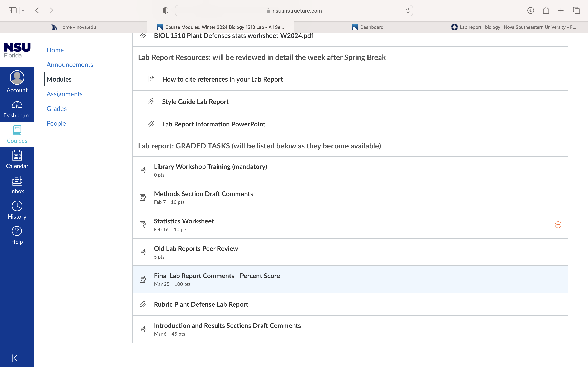Open the Account profile icon
This screenshot has height=367, width=588.
pos(17,77)
